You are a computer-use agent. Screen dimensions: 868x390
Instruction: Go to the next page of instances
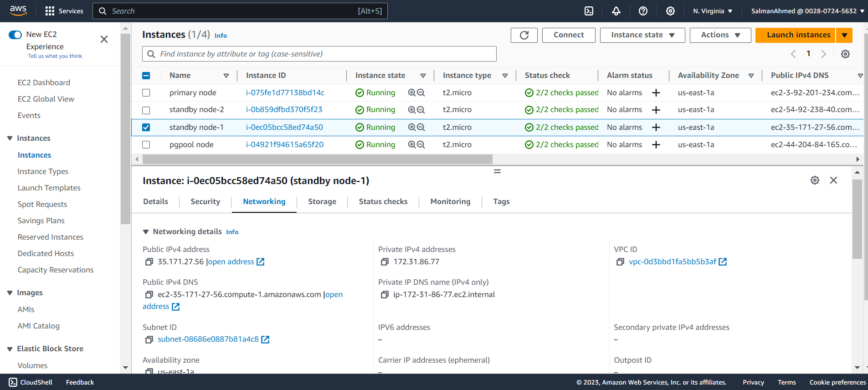pyautogui.click(x=823, y=54)
